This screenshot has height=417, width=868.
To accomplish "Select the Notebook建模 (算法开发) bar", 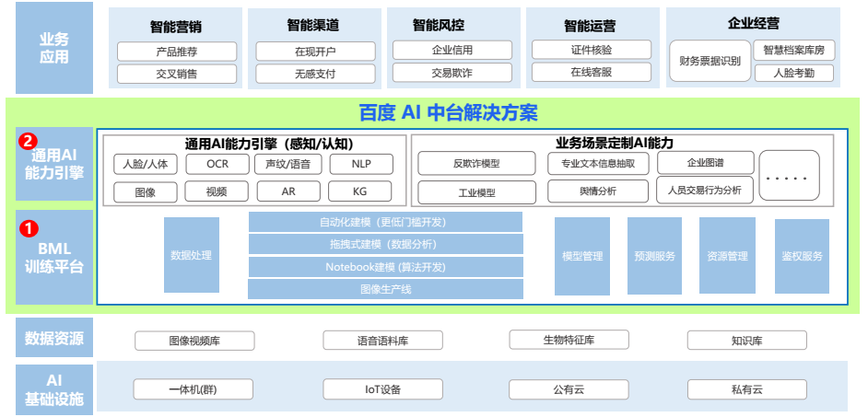I will click(x=385, y=267).
